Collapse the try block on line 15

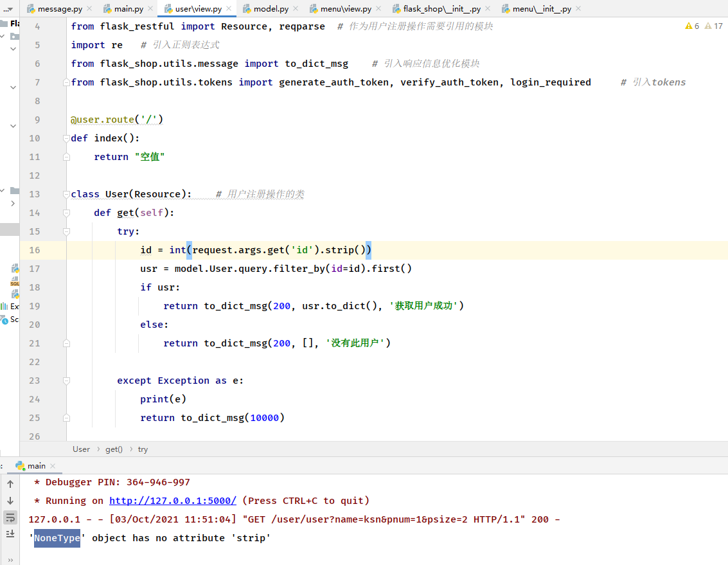(x=66, y=231)
